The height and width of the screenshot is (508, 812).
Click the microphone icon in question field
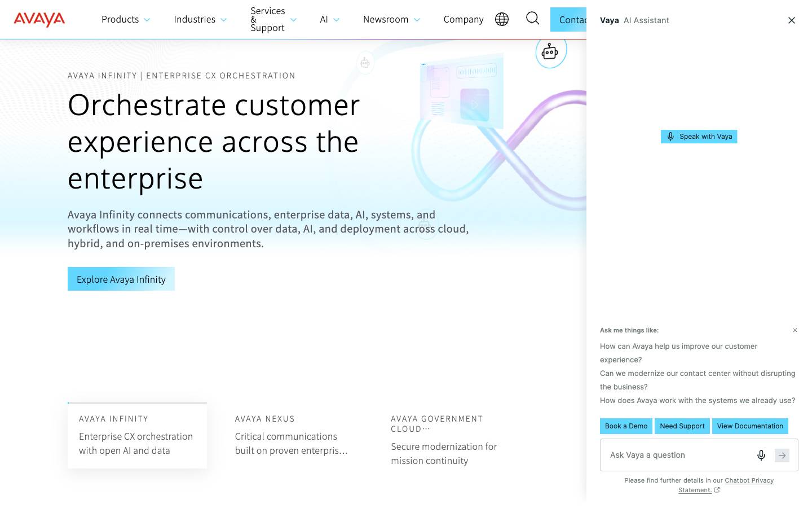761,455
